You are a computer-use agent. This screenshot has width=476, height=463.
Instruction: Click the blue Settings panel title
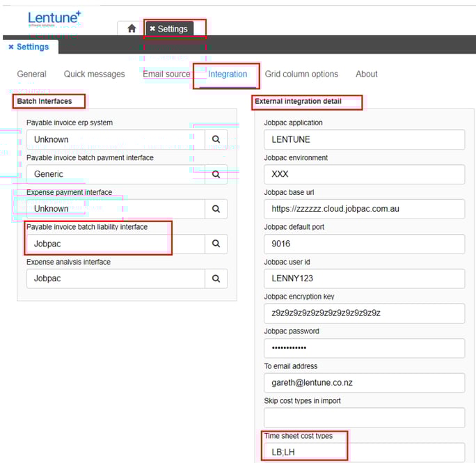click(x=33, y=47)
